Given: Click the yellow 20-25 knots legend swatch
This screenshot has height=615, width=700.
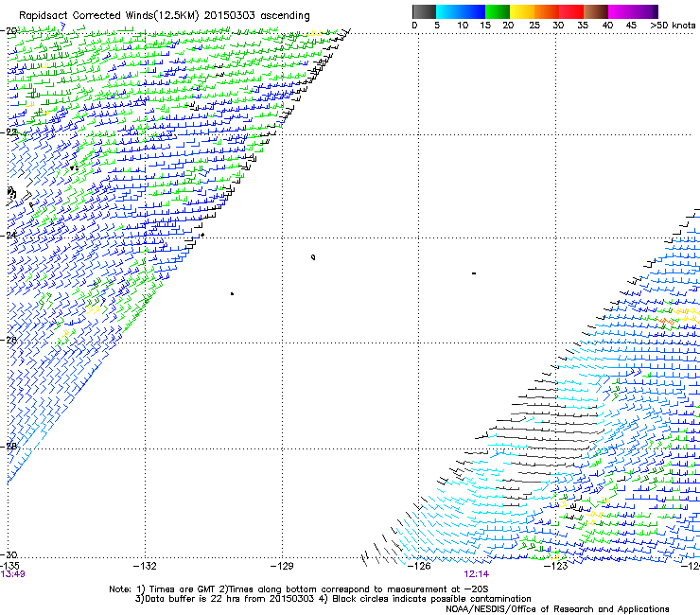Looking at the screenshot, I should pyautogui.click(x=522, y=11).
